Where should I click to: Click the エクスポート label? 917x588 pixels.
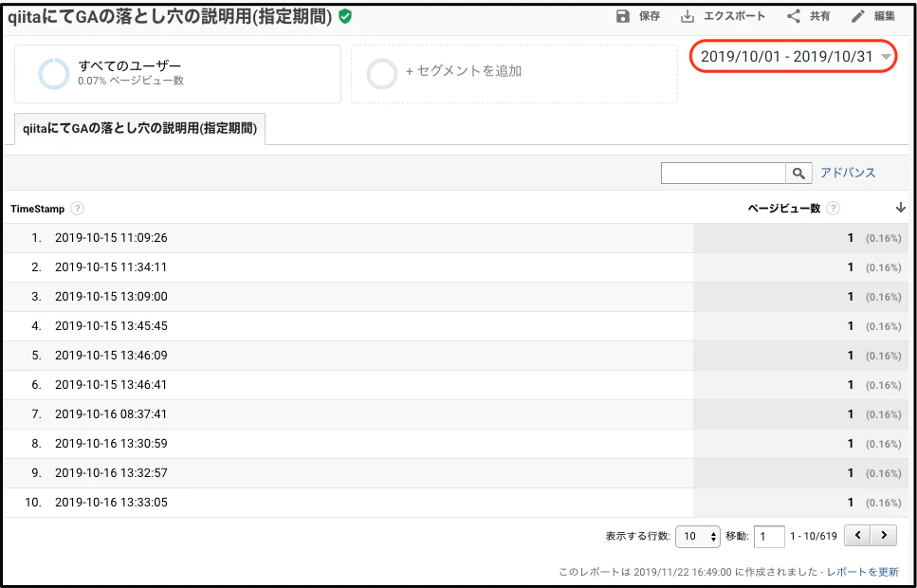pyautogui.click(x=735, y=16)
